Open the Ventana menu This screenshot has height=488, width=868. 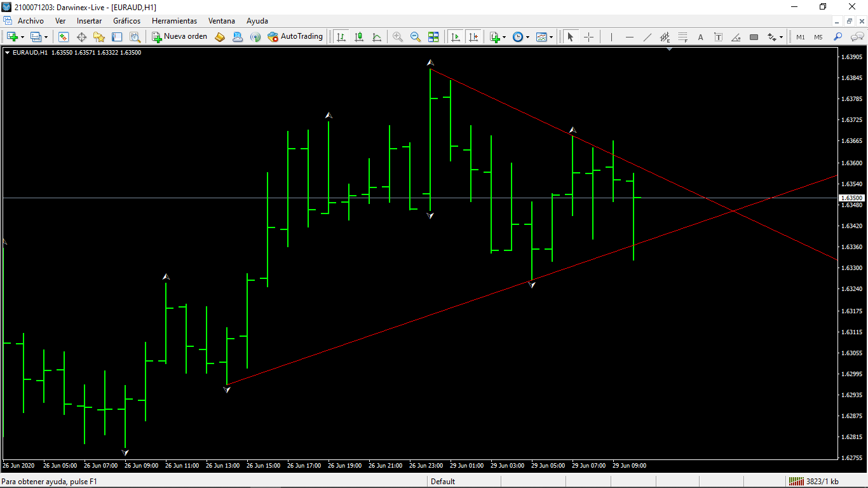(222, 21)
